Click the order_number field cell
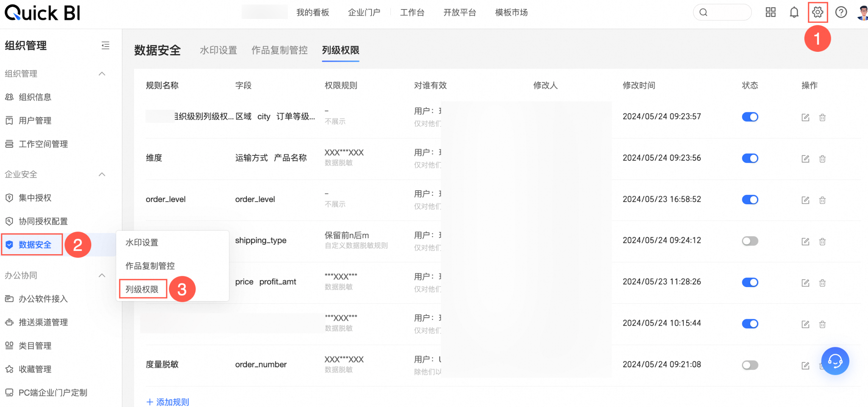This screenshot has height=407, width=868. (261, 365)
